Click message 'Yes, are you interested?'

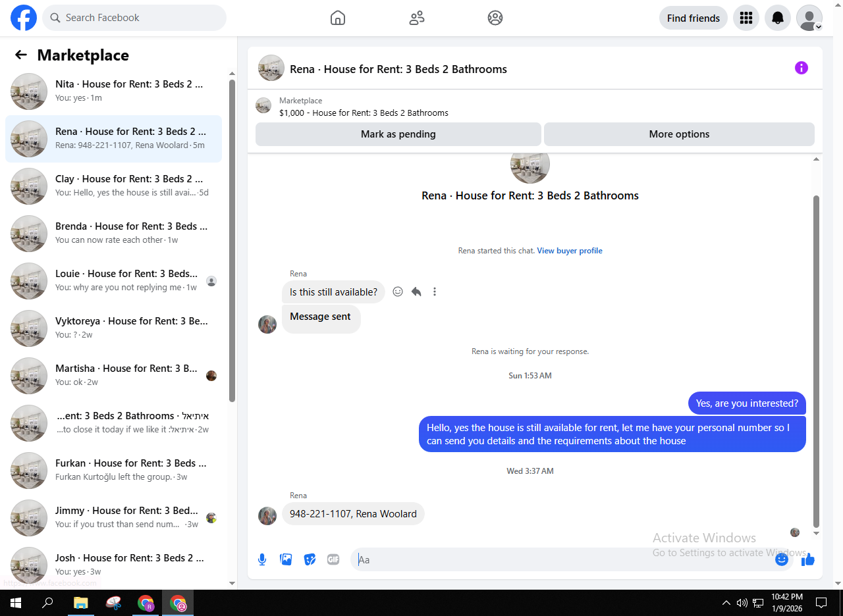click(x=747, y=403)
